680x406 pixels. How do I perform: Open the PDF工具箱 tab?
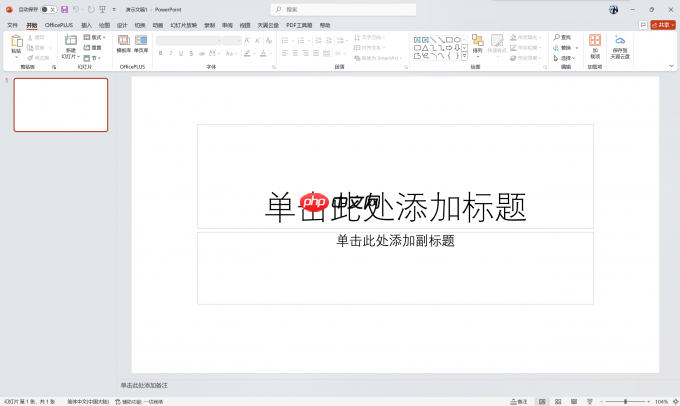[299, 25]
